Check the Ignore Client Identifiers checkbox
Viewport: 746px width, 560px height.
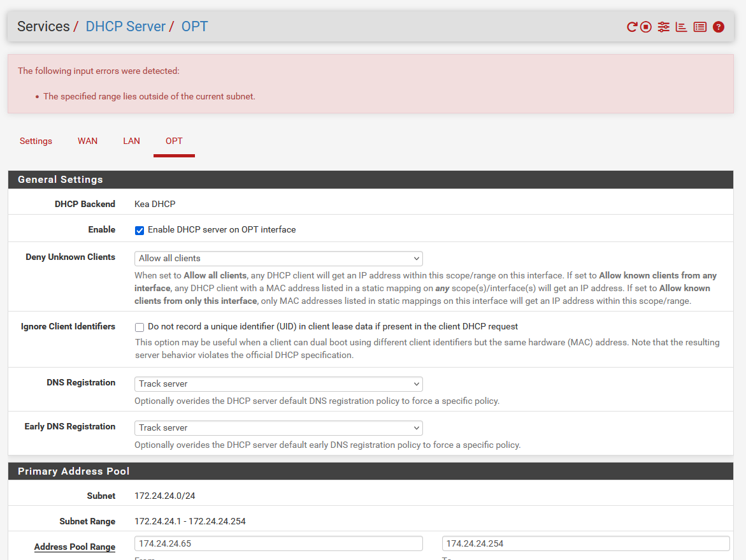click(140, 327)
